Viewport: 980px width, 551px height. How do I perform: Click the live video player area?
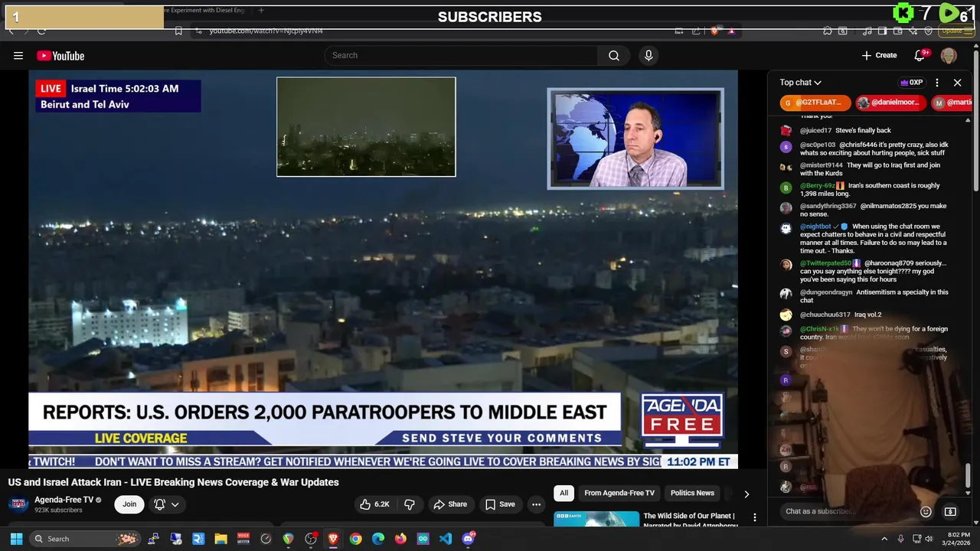[383, 269]
